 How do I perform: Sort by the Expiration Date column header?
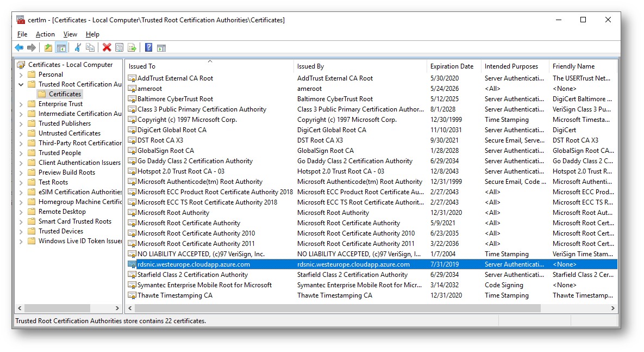(454, 66)
